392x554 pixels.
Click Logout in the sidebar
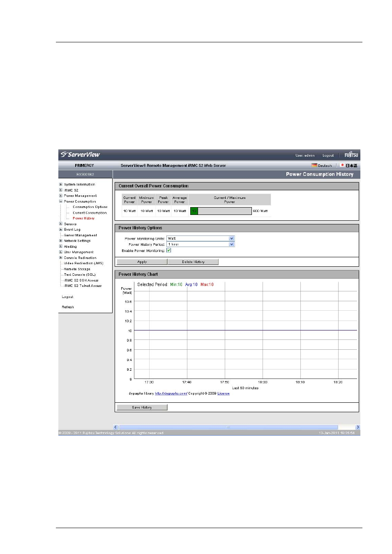point(67,297)
